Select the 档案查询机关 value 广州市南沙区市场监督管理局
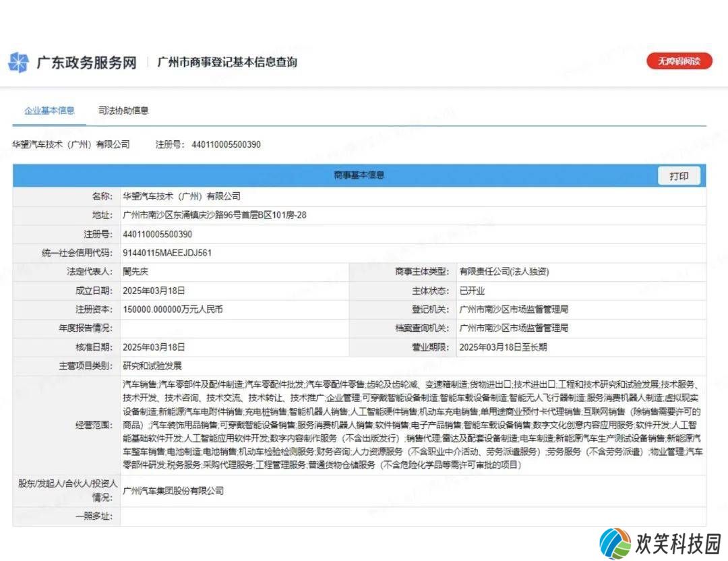 514,328
